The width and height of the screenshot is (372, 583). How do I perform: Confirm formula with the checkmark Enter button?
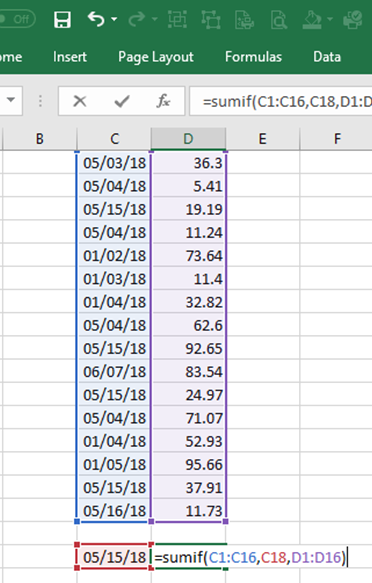(122, 101)
